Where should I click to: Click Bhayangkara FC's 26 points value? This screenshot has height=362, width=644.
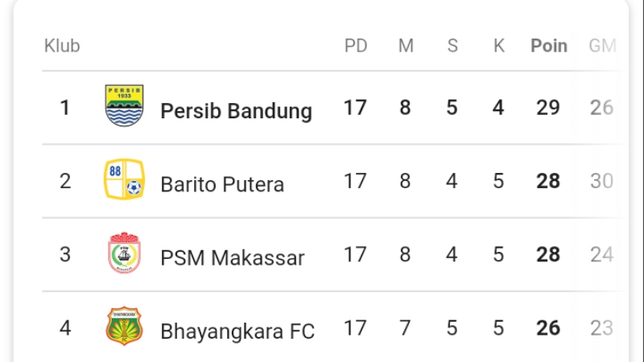point(548,328)
